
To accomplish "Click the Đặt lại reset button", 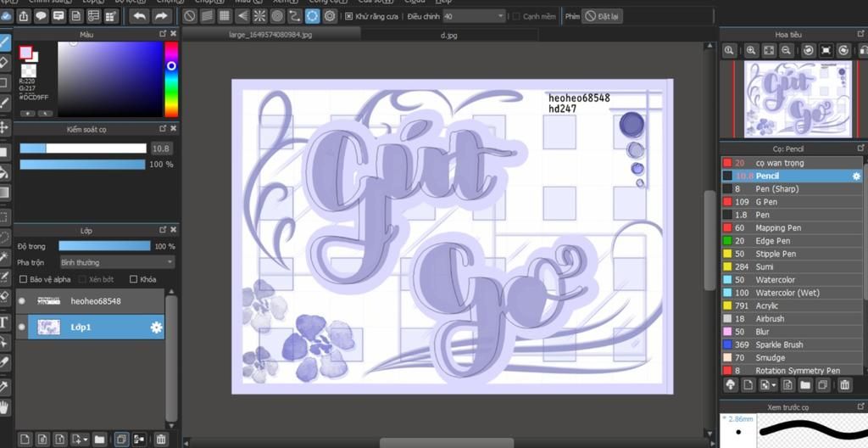I will coord(603,17).
